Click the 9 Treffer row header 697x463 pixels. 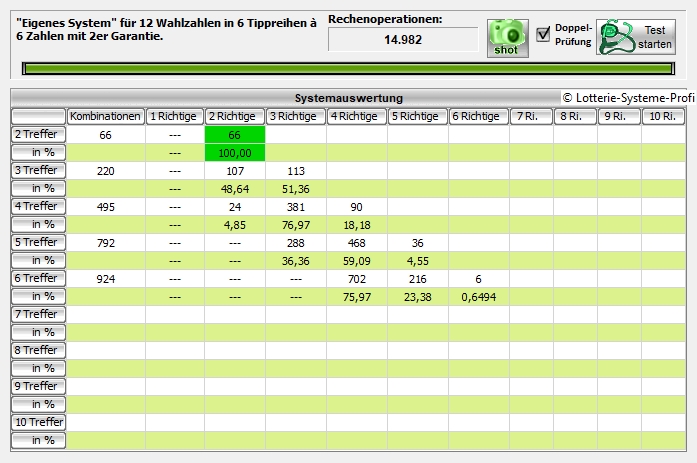pos(39,386)
